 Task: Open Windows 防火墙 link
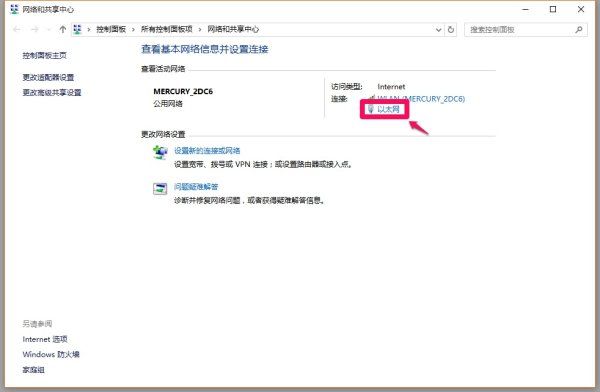(x=51, y=354)
